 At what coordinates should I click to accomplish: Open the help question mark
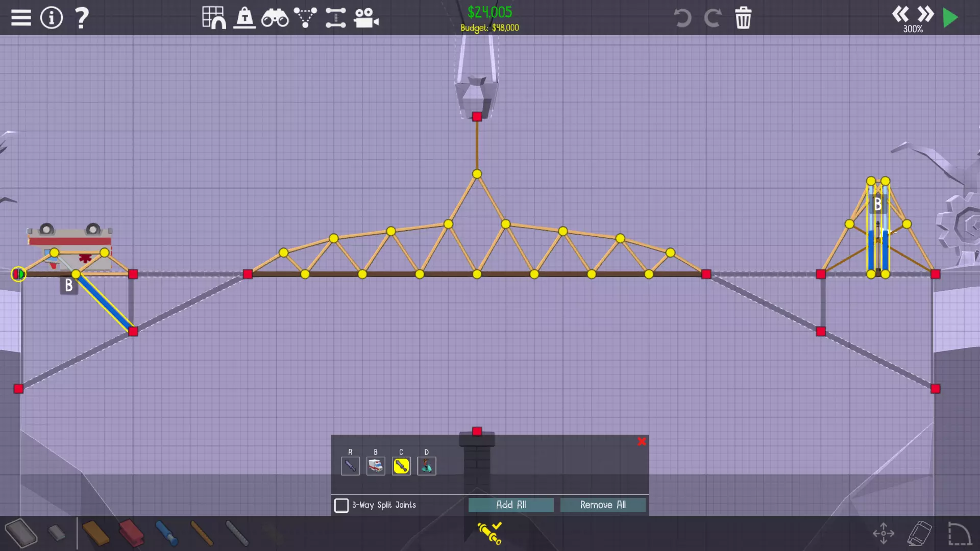82,18
